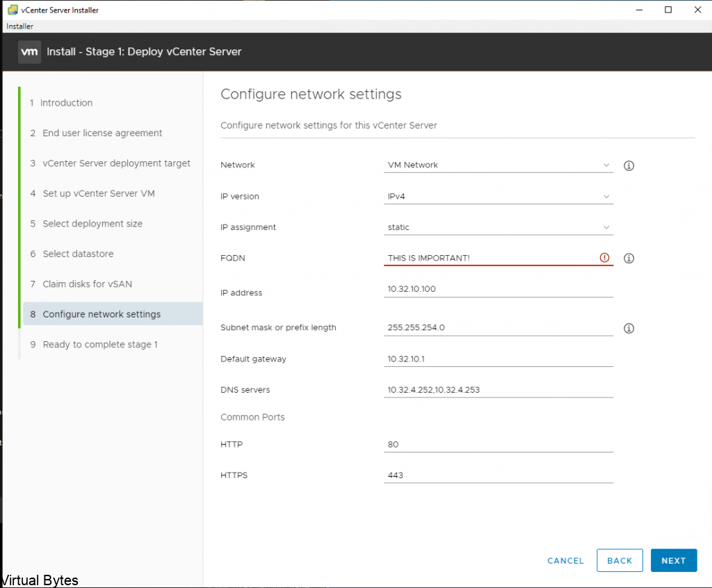
Task: Click the CANCEL button
Action: click(565, 561)
